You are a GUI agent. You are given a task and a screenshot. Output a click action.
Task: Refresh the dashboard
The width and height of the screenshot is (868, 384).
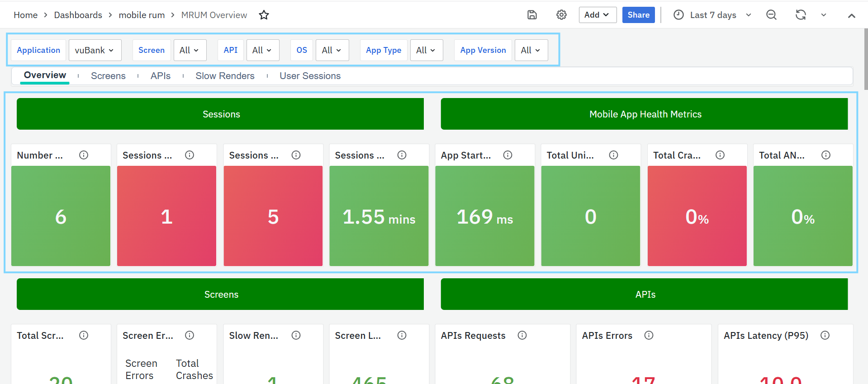pos(801,15)
